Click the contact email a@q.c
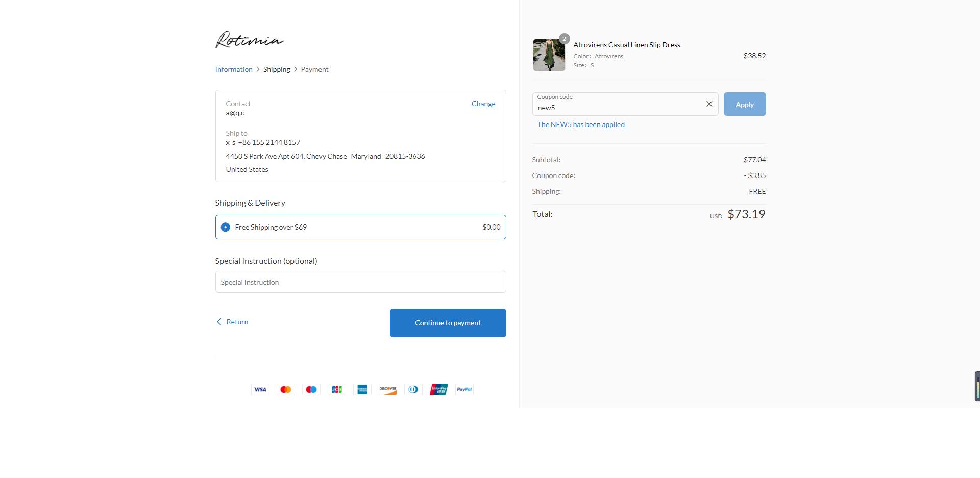 (235, 113)
